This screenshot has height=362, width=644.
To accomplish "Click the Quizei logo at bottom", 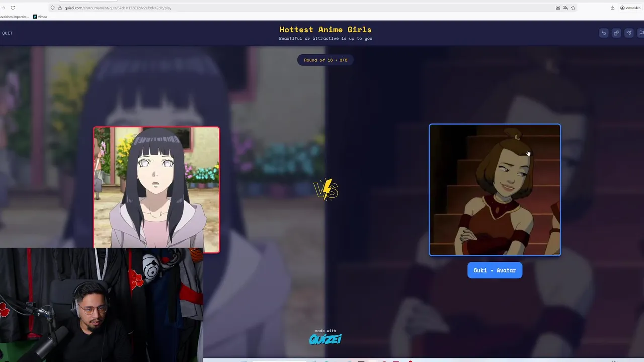I will click(326, 339).
